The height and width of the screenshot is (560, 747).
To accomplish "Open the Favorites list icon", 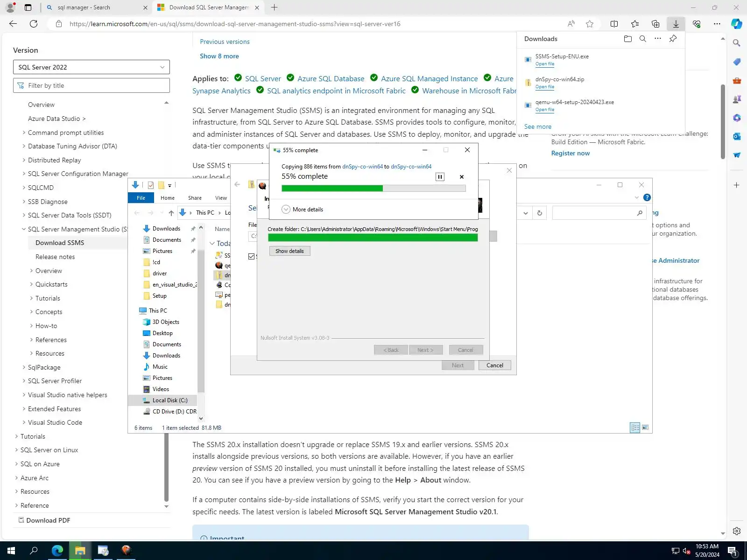I will pyautogui.click(x=635, y=24).
